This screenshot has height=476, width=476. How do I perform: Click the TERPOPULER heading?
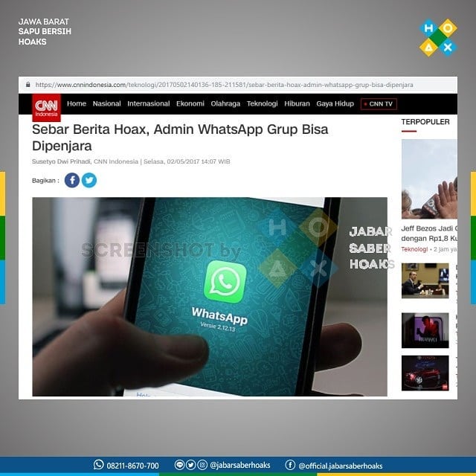(x=425, y=122)
